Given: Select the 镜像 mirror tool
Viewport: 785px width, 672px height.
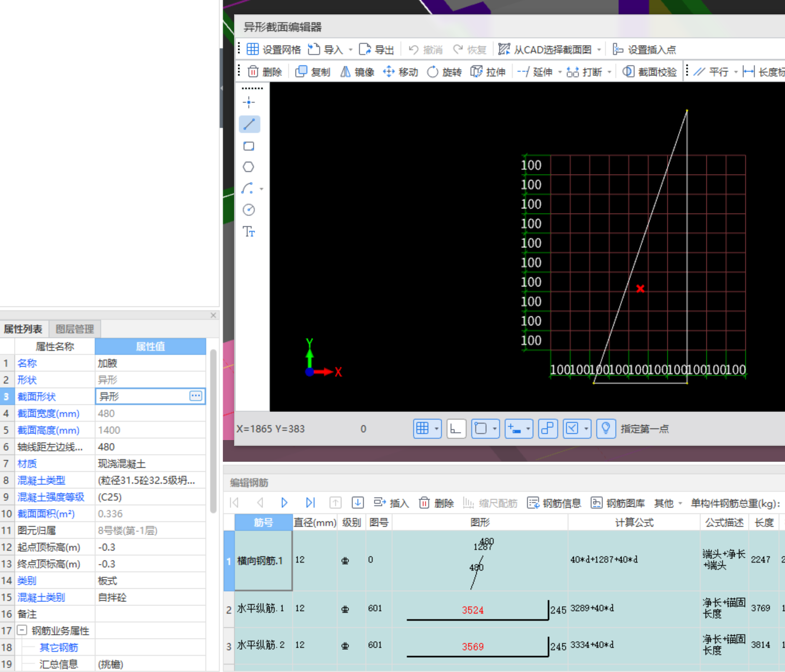Looking at the screenshot, I should coord(357,72).
